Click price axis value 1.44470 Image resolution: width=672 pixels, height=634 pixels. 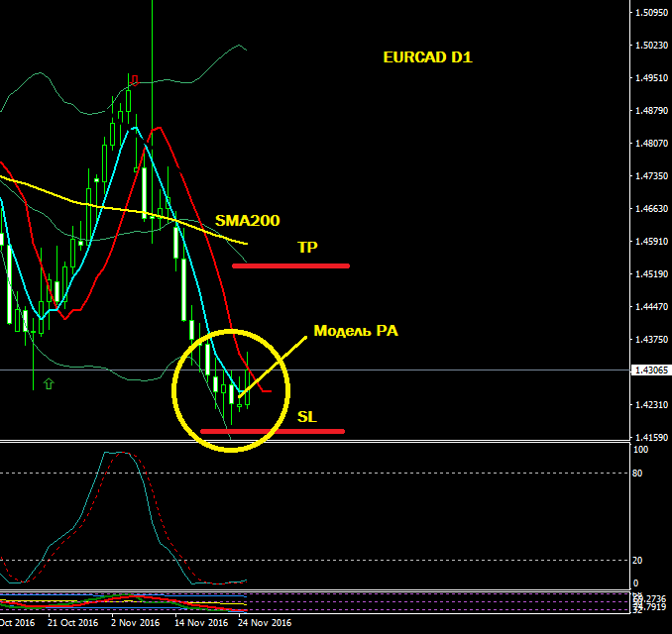click(x=651, y=307)
